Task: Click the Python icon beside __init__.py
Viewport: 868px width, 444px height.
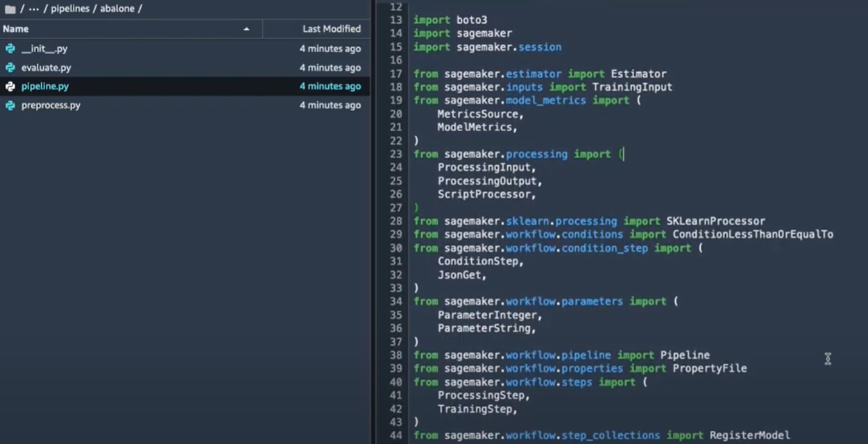Action: (10, 49)
